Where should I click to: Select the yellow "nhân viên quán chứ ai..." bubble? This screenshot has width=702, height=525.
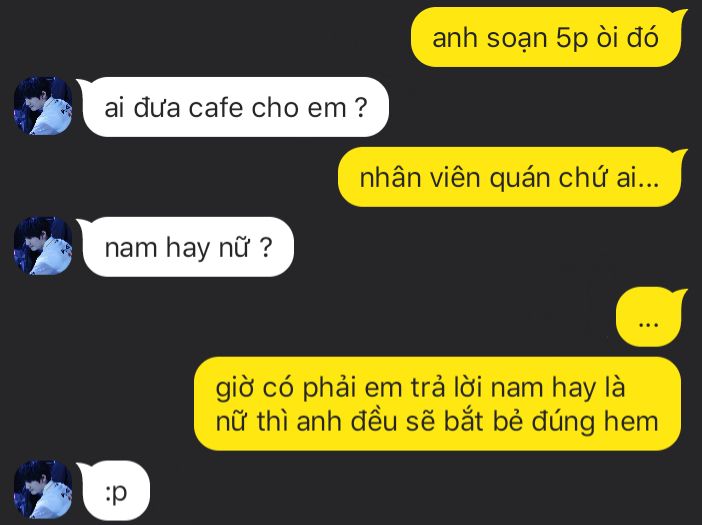click(x=512, y=177)
